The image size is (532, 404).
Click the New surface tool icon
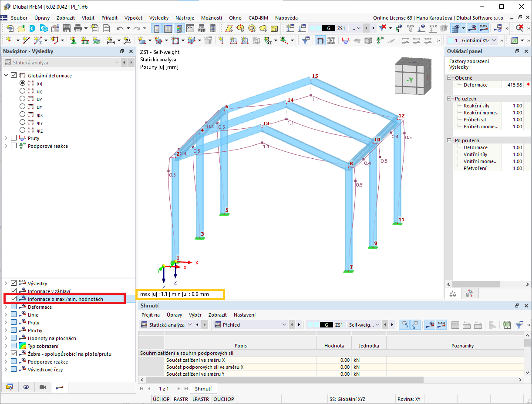coord(141,40)
